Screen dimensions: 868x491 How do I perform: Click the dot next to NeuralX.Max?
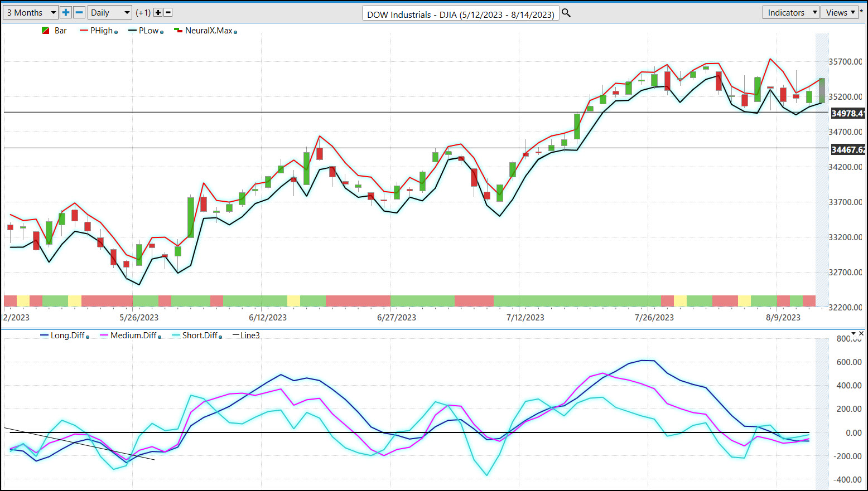(235, 32)
